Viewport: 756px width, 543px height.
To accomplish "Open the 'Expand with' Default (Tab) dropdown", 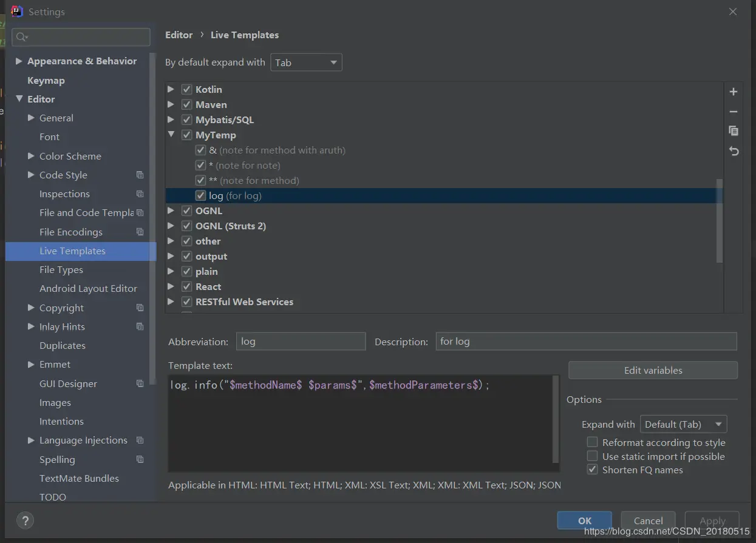I will point(683,424).
